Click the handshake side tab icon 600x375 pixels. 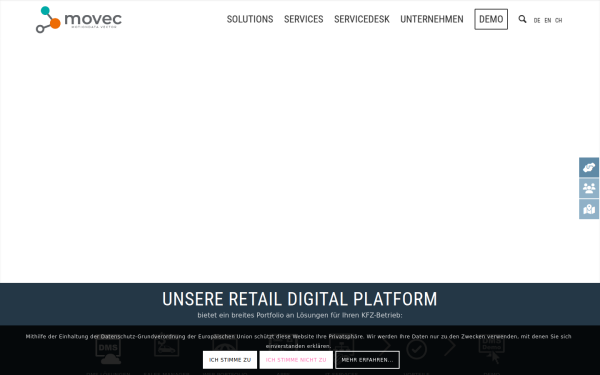(589, 167)
